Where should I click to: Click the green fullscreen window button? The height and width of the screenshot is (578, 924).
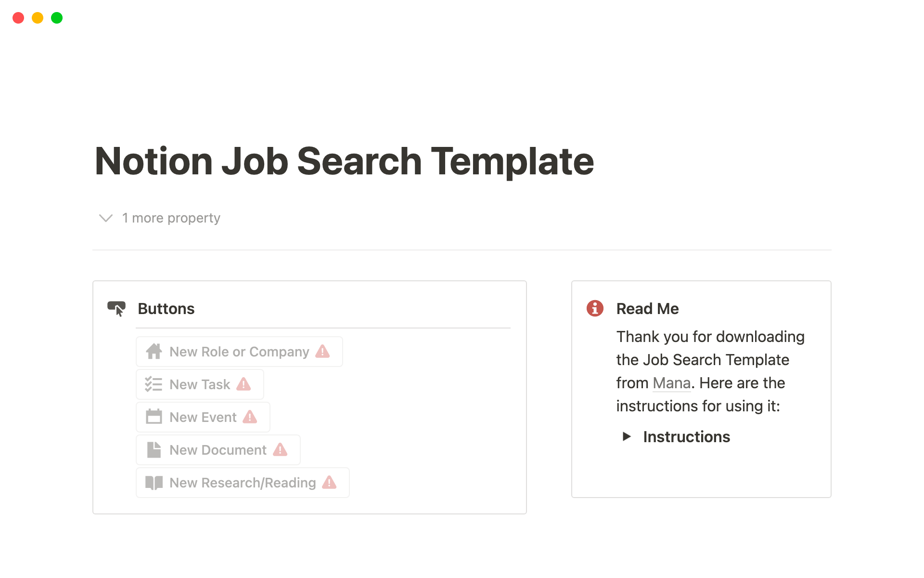[x=57, y=18]
